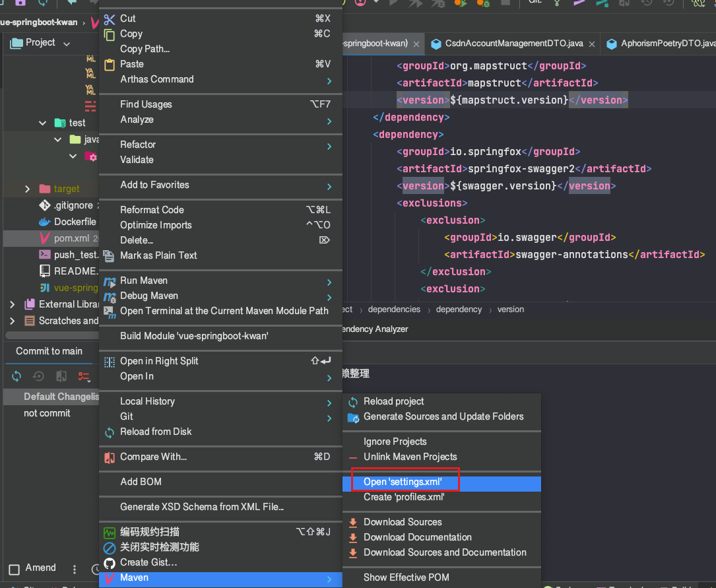
Task: Open the Commit to main tab
Action: click(49, 351)
